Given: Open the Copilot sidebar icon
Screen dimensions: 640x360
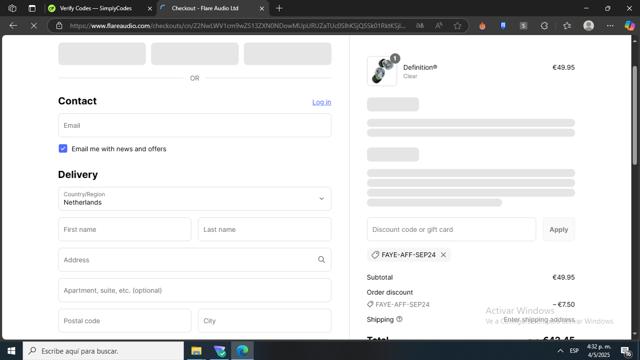Looking at the screenshot, I should (x=629, y=26).
